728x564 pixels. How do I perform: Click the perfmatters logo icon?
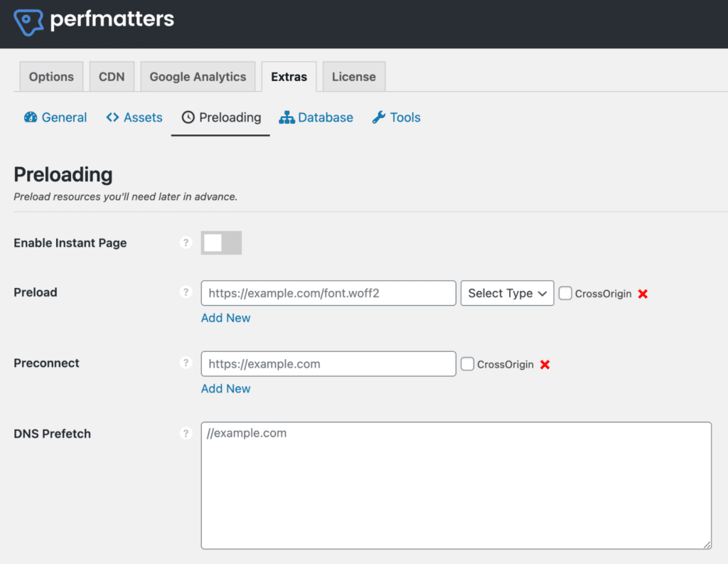coord(28,21)
